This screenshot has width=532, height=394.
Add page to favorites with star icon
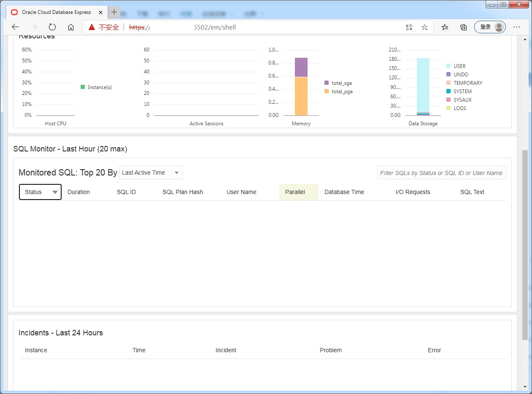coord(424,27)
